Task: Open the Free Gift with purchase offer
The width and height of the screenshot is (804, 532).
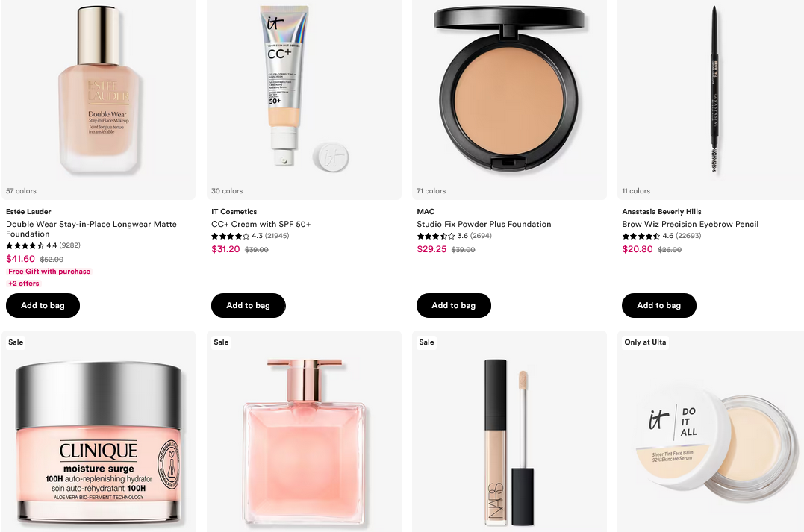Action: (49, 272)
